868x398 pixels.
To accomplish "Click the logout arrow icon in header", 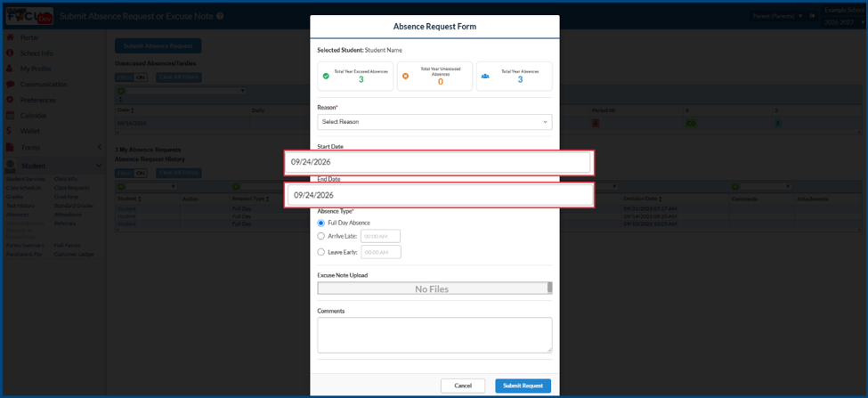I will [x=812, y=16].
